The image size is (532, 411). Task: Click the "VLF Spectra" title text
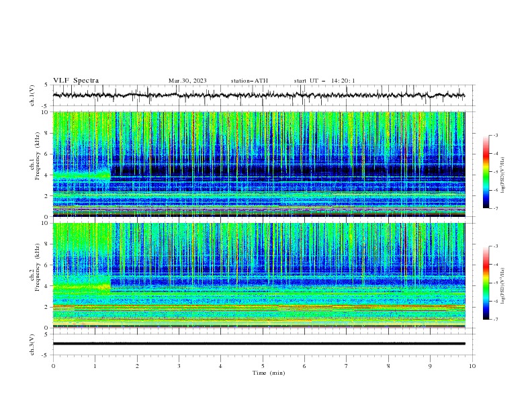(76, 81)
